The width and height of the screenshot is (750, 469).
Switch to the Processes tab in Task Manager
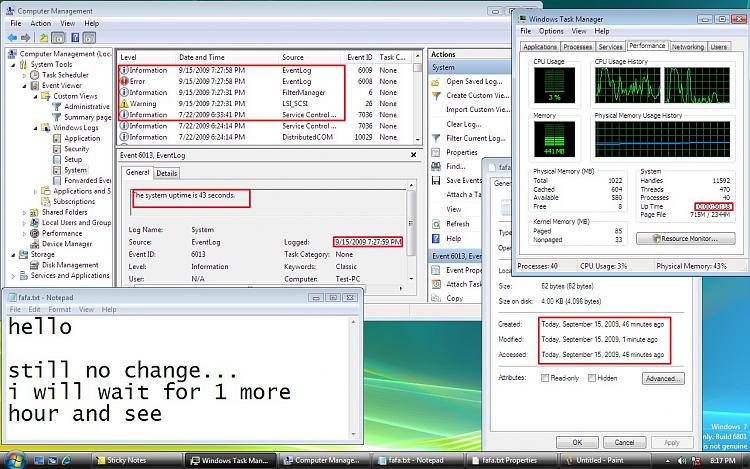click(x=577, y=47)
